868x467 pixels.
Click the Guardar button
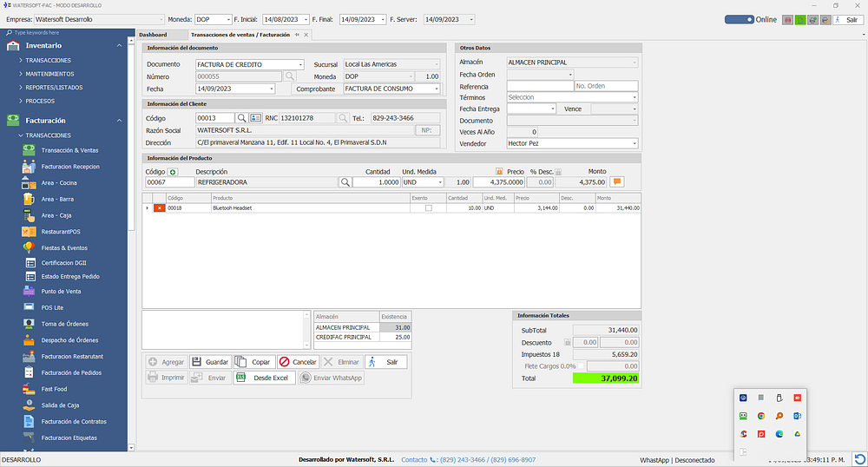(x=209, y=362)
